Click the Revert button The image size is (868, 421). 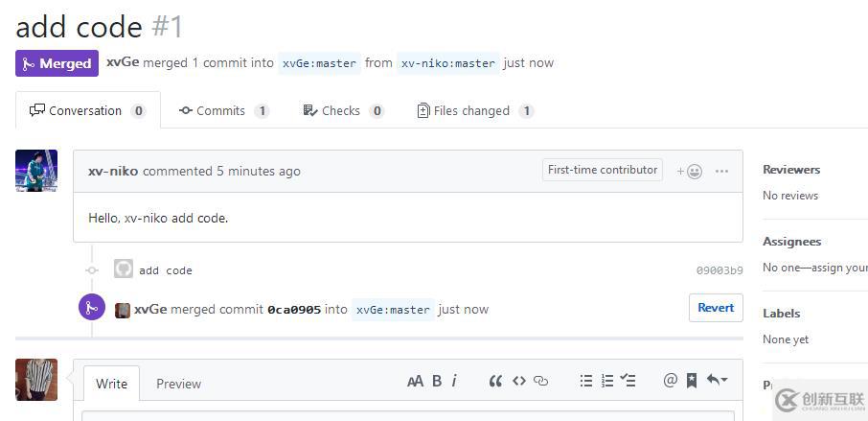pos(716,308)
